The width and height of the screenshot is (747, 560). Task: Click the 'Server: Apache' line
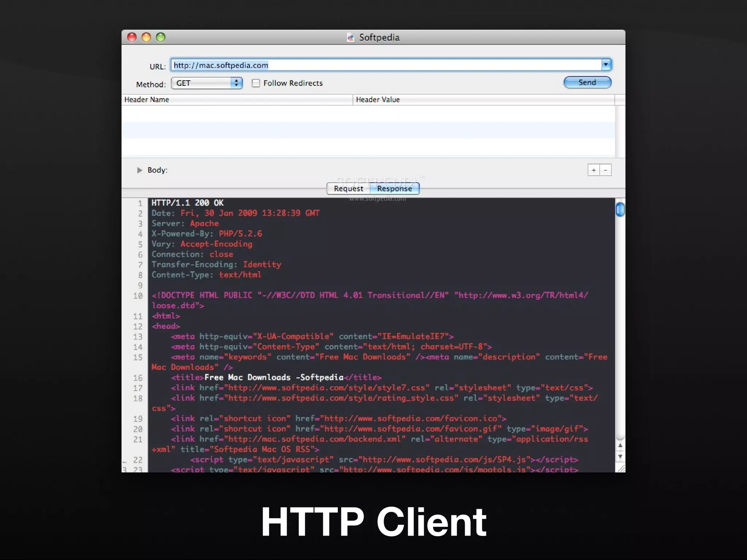click(185, 223)
